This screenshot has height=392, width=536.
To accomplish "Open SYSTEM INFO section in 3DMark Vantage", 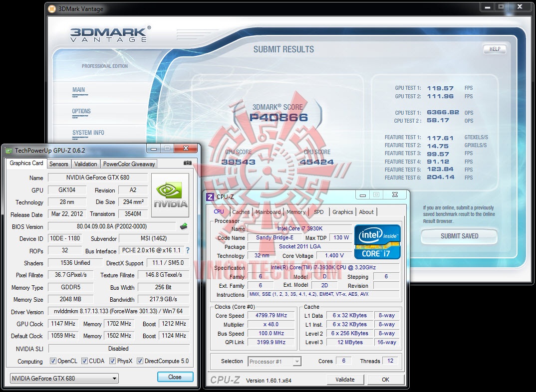I will pyautogui.click(x=88, y=133).
